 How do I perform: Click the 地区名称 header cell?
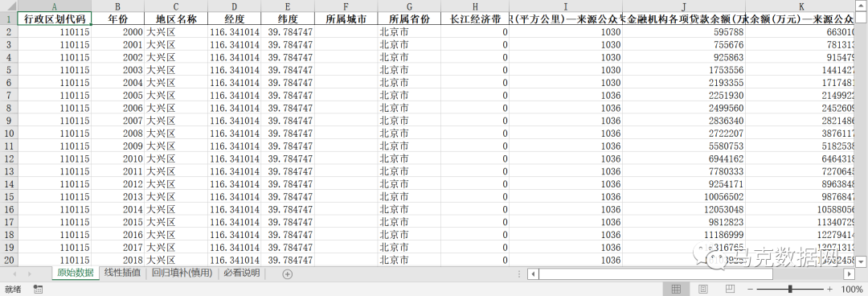coord(175,18)
